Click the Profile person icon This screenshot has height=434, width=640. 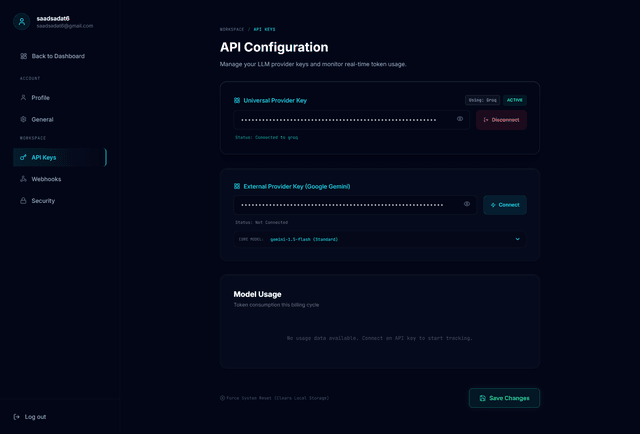click(23, 98)
